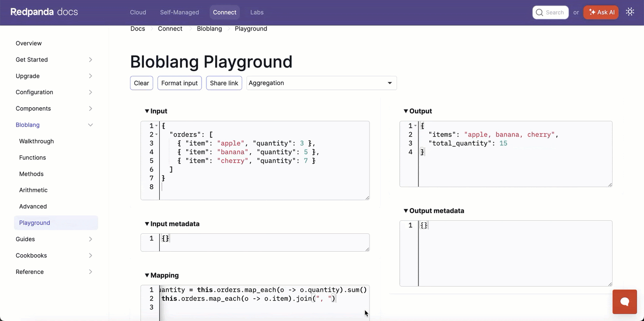Image resolution: width=644 pixels, height=321 pixels.
Task: Click the Input editor resize handle
Action: pos(367,198)
